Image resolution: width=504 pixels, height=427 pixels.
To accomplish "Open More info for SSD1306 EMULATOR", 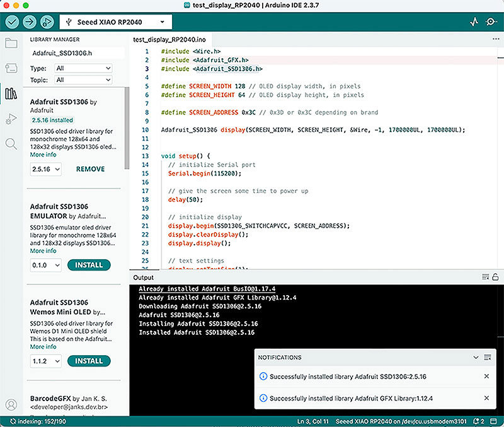I will point(43,250).
